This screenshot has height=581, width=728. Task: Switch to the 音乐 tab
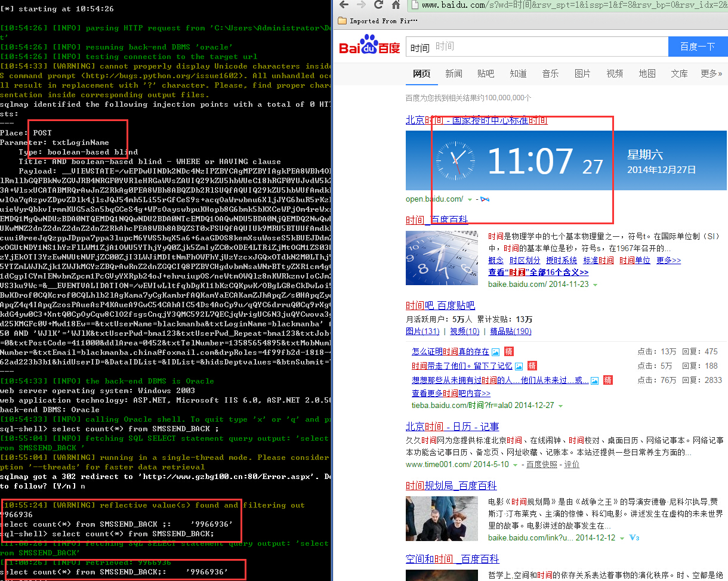[x=550, y=73]
